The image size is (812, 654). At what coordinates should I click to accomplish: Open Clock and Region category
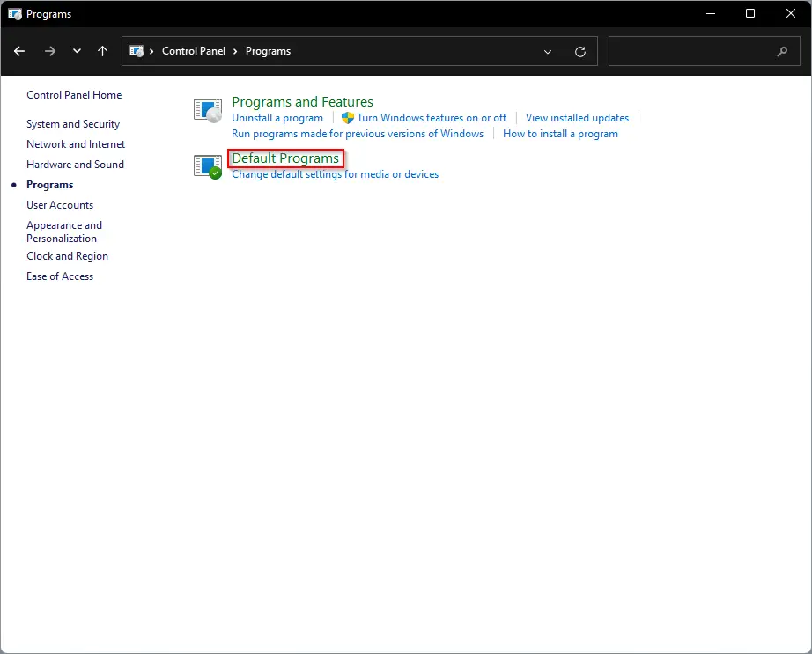67,256
